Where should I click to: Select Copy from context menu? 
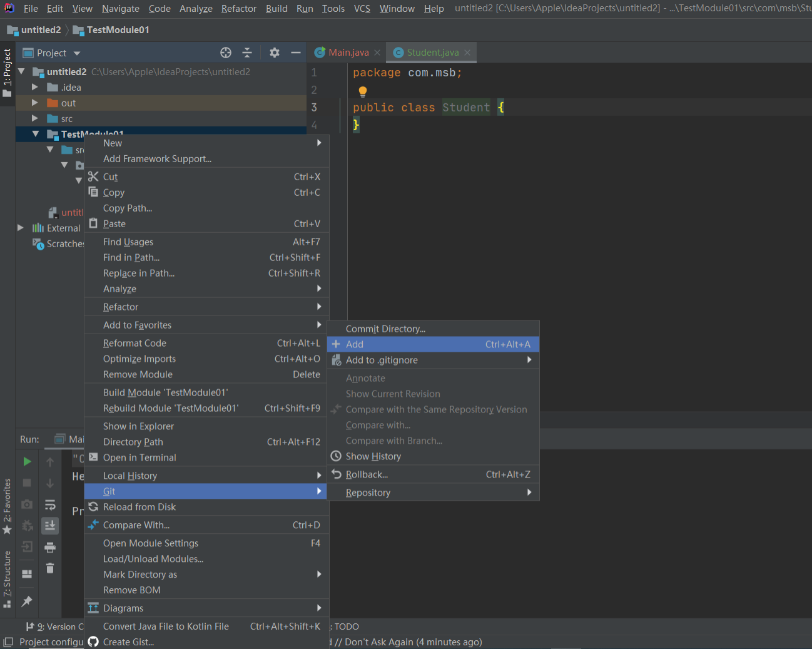(x=206, y=192)
